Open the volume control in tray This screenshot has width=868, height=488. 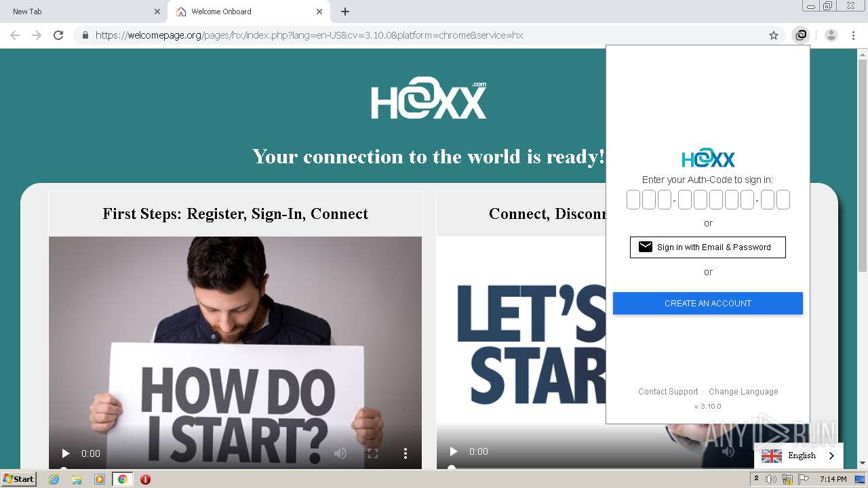coord(771,479)
